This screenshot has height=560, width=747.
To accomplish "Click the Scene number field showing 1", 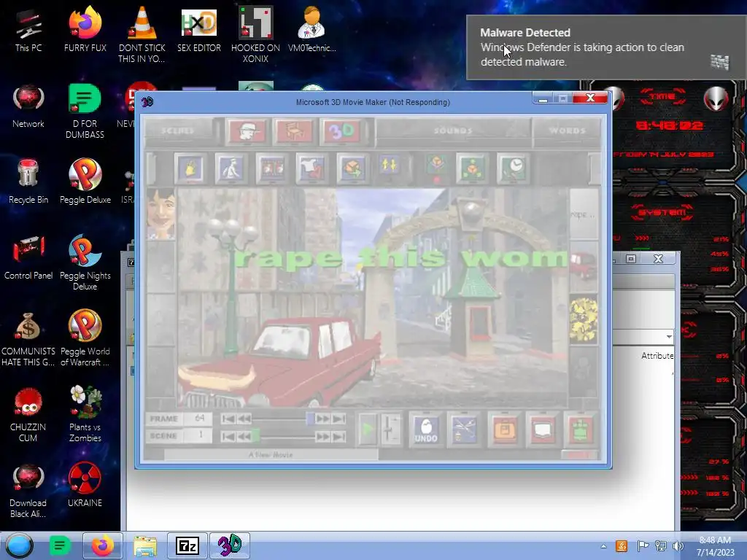I will (x=198, y=435).
